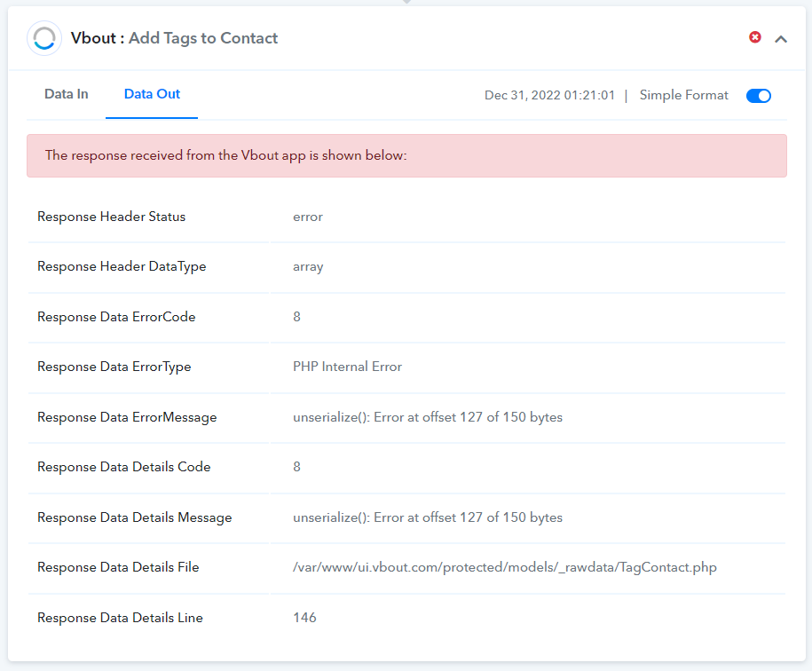Image resolution: width=812 pixels, height=671 pixels.
Task: Click the Response Data Details File label
Action: click(118, 567)
